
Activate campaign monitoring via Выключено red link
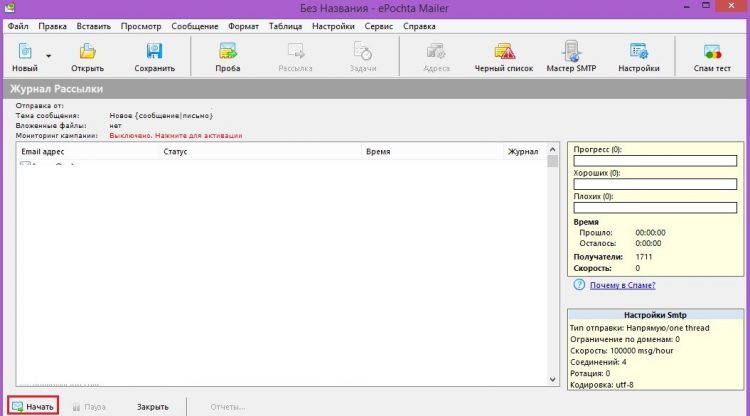point(176,136)
